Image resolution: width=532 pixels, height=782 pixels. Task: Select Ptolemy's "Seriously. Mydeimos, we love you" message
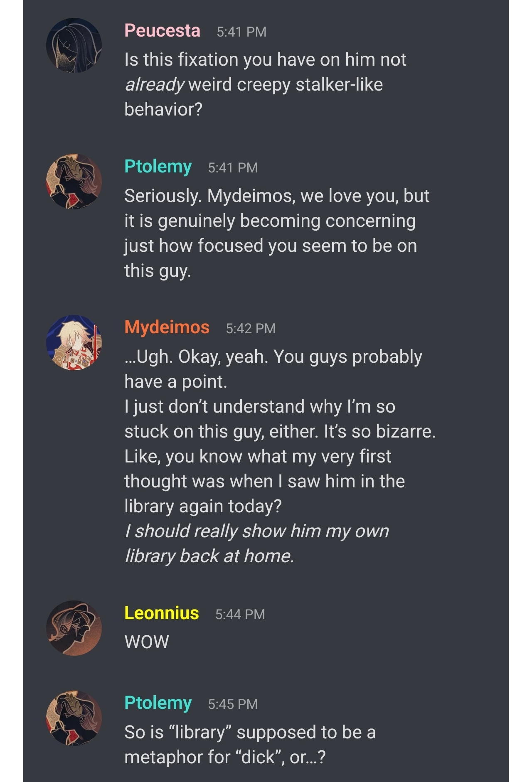(276, 233)
